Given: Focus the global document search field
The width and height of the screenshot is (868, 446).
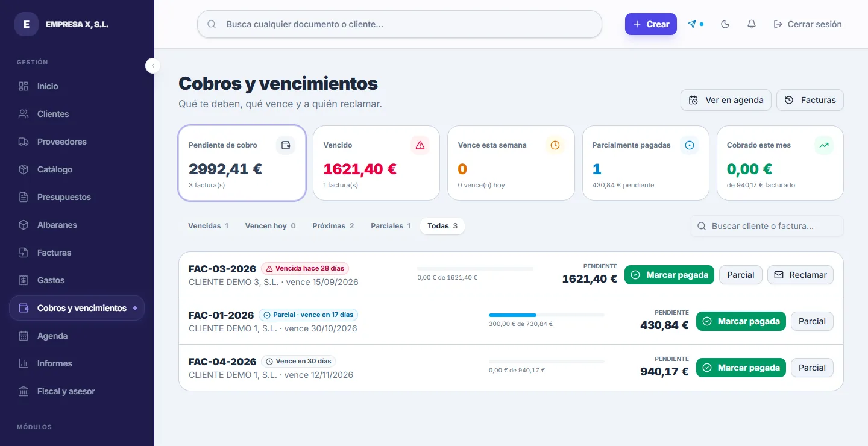Looking at the screenshot, I should click(x=400, y=24).
